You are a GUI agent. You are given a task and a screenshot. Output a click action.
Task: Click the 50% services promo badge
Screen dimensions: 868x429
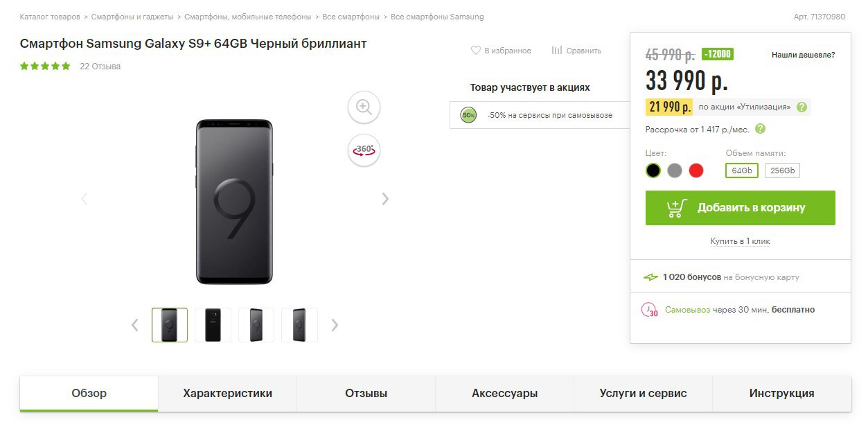[x=468, y=115]
